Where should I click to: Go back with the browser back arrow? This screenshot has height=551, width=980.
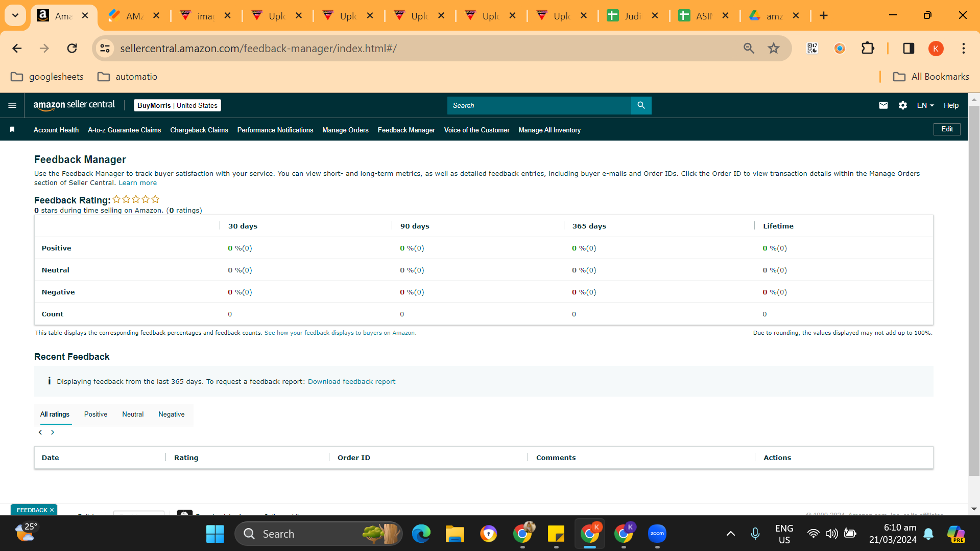(x=17, y=49)
